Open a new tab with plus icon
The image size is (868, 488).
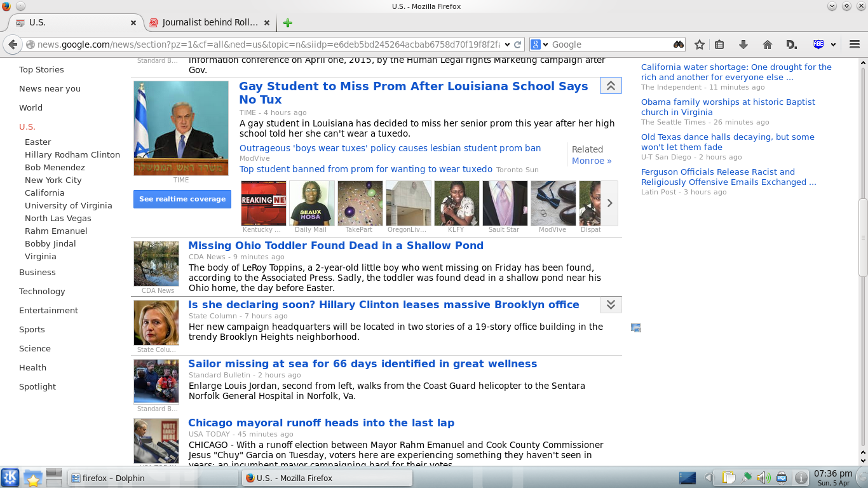pos(288,23)
